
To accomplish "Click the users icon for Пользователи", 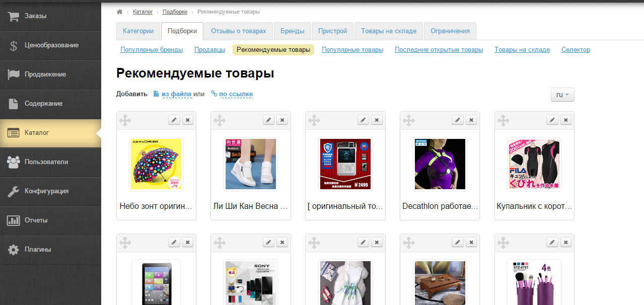I will pyautogui.click(x=14, y=162).
